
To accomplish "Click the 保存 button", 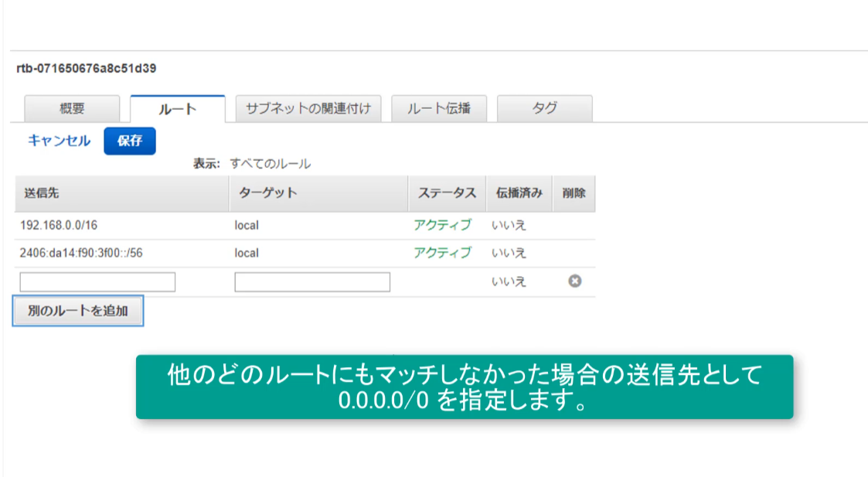I will coord(130,141).
